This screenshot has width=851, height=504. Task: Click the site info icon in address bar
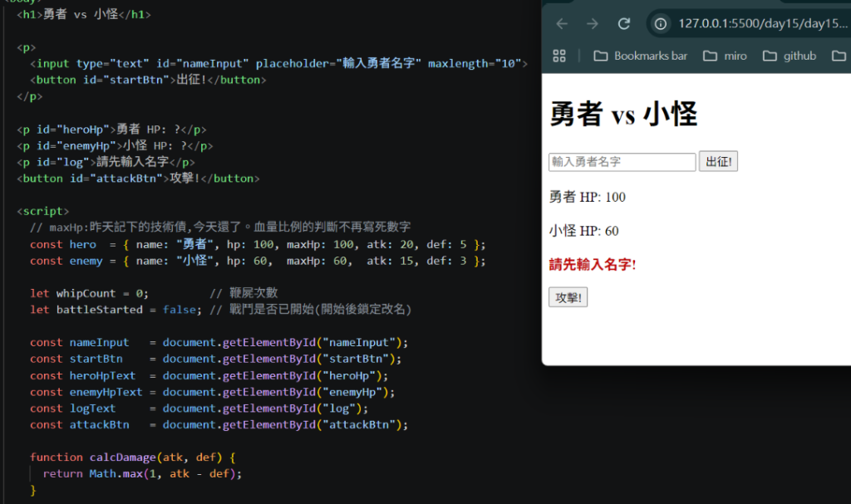(x=661, y=24)
